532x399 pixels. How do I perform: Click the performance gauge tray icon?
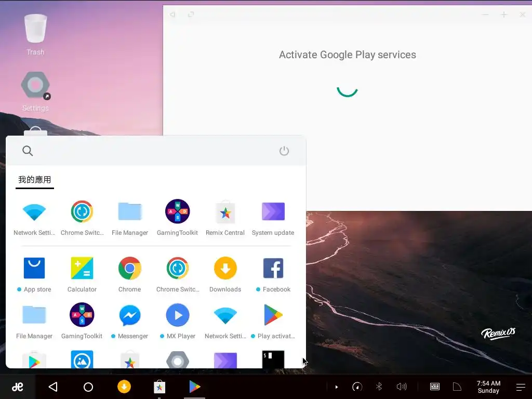[357, 387]
